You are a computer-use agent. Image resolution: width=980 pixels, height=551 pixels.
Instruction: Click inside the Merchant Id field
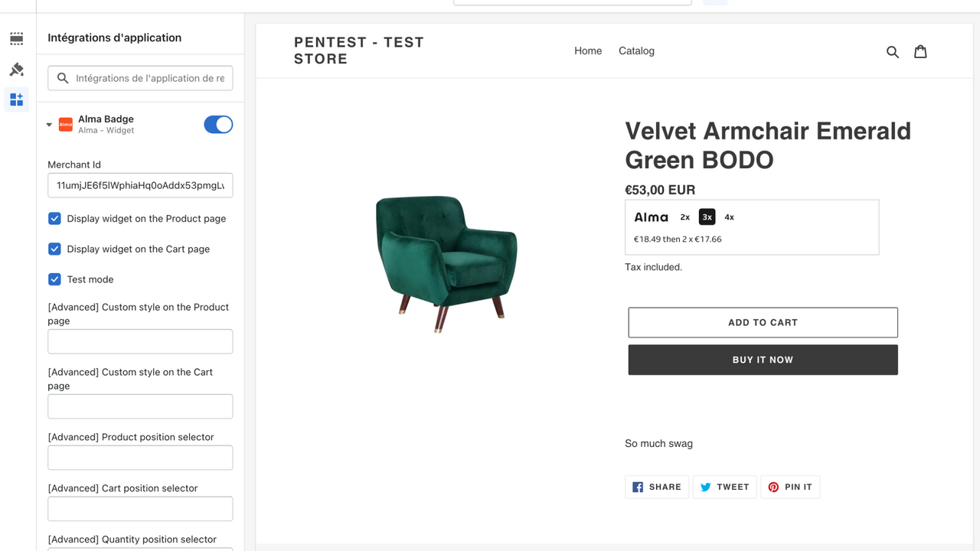pos(140,184)
